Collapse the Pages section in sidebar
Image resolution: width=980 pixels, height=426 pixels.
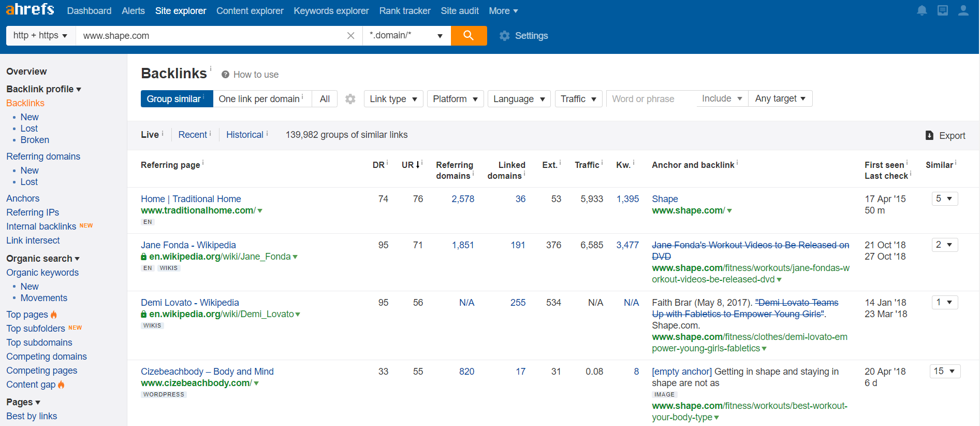pos(23,402)
